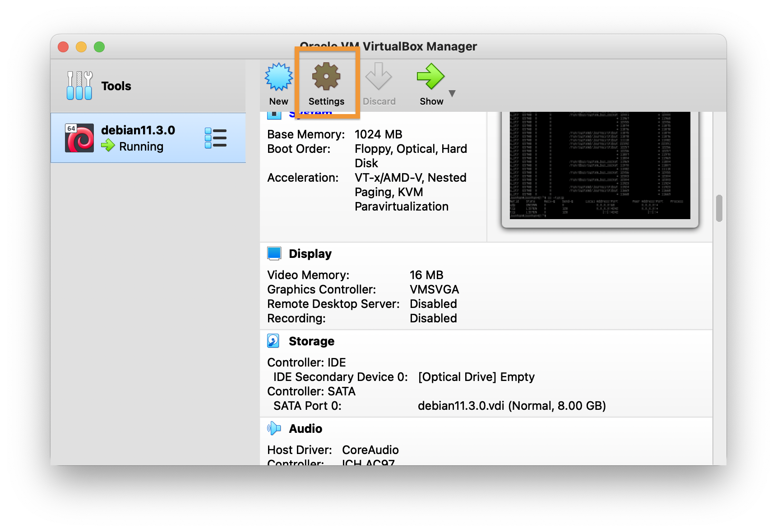This screenshot has width=777, height=532.
Task: Click the green zoom window button
Action: pos(99,47)
